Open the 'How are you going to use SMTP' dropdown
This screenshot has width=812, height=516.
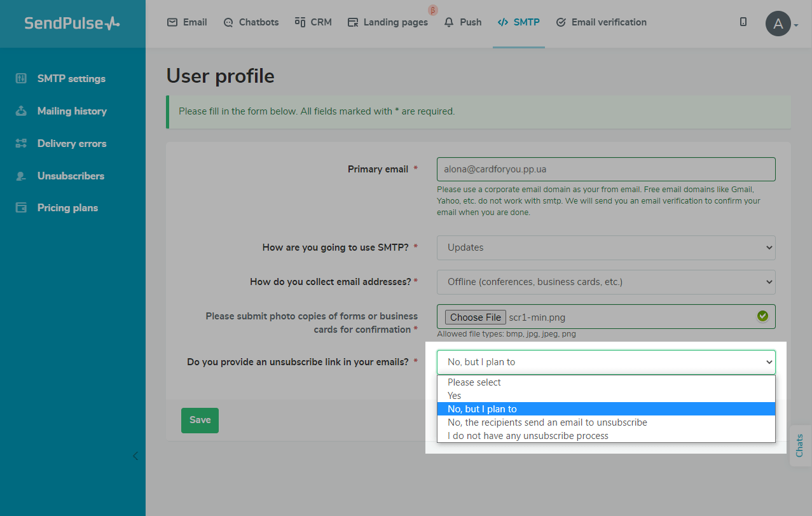tap(605, 248)
